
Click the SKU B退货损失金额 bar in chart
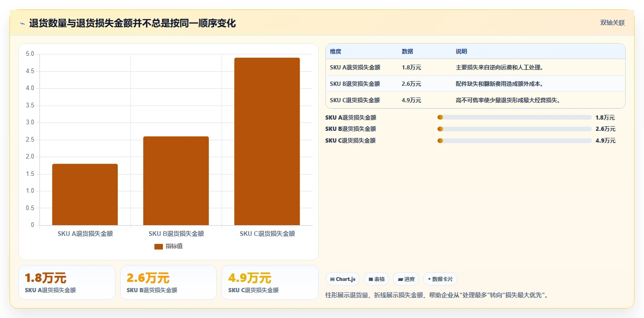pos(176,181)
